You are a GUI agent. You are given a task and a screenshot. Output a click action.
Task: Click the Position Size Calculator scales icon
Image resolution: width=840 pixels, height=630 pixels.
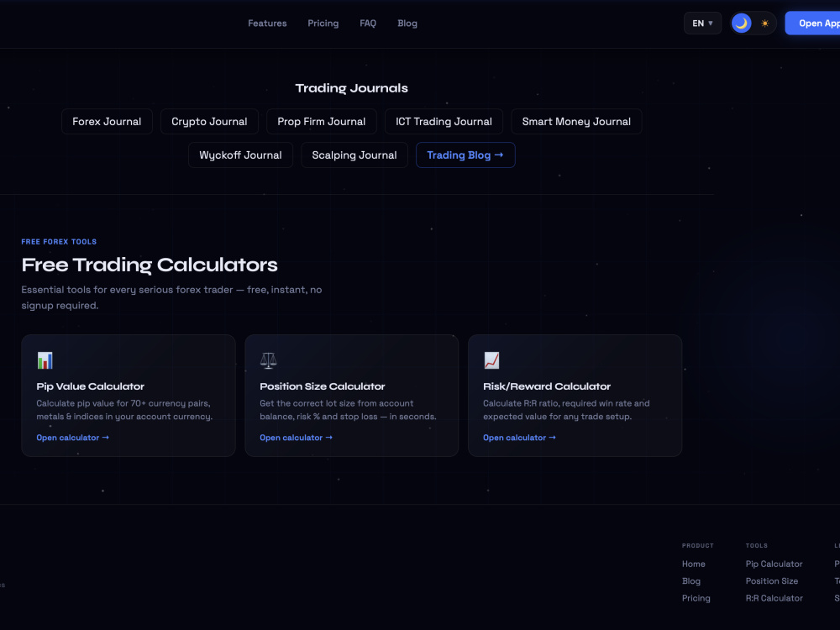pos(269,360)
